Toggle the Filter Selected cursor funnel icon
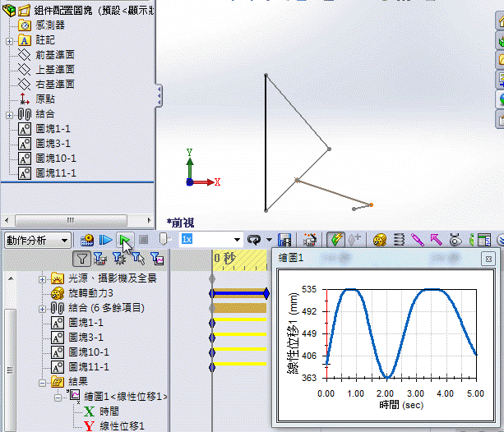The height and width of the screenshot is (432, 504). coord(138,259)
